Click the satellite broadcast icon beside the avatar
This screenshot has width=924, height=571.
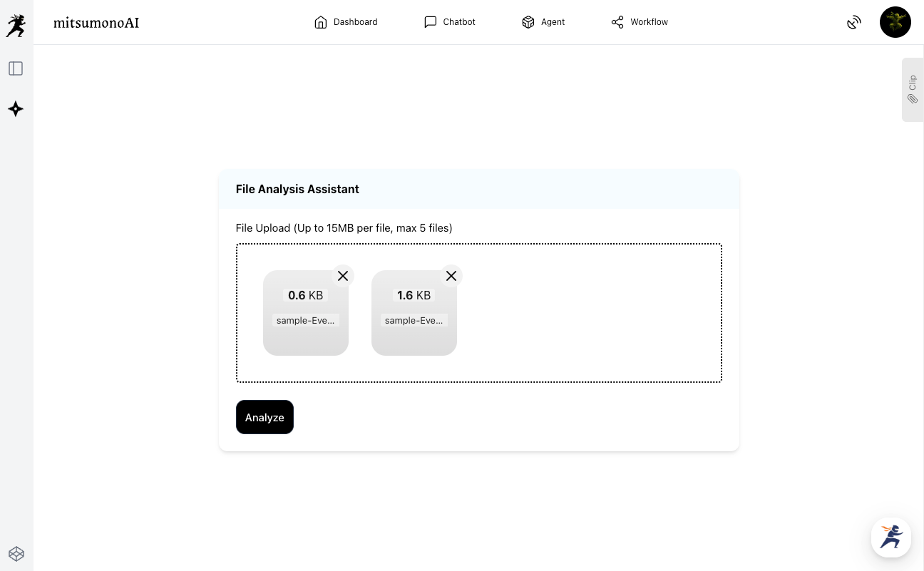point(853,23)
